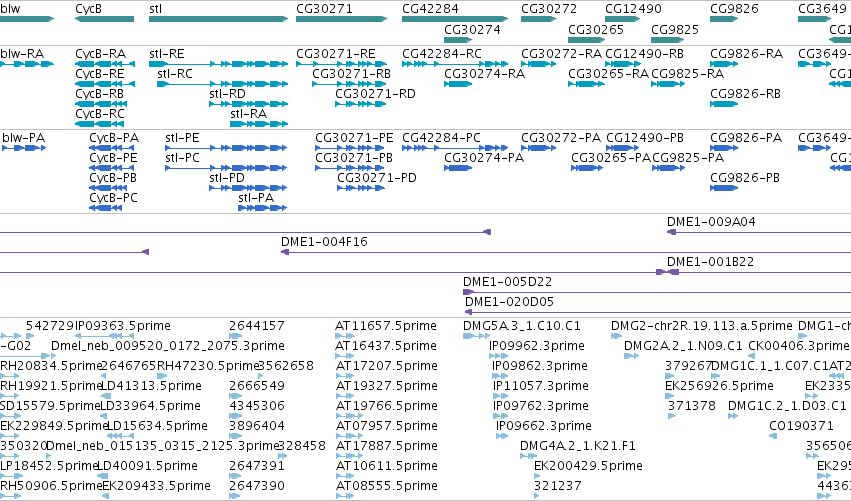Select BAC clone DME1-009A04 label
The width and height of the screenshot is (851, 501).
coord(711,222)
